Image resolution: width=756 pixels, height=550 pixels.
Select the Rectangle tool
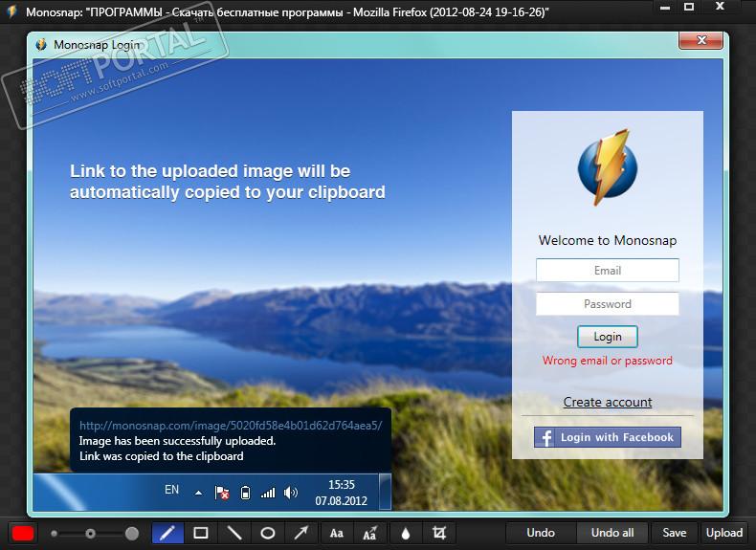coord(201,533)
